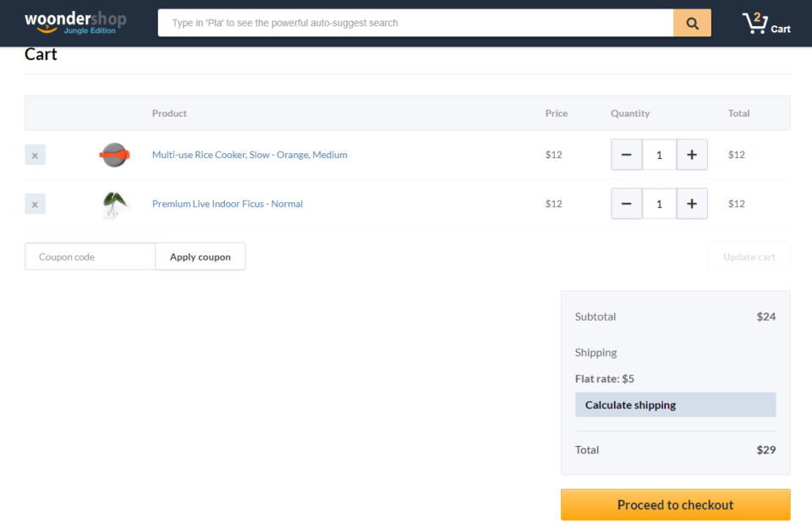The image size is (812, 522).
Task: Apply a coupon with the Apply coupon button
Action: pyautogui.click(x=200, y=256)
